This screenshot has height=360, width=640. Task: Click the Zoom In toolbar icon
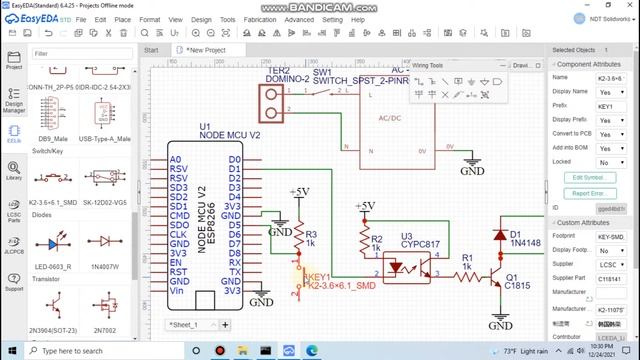click(x=196, y=33)
